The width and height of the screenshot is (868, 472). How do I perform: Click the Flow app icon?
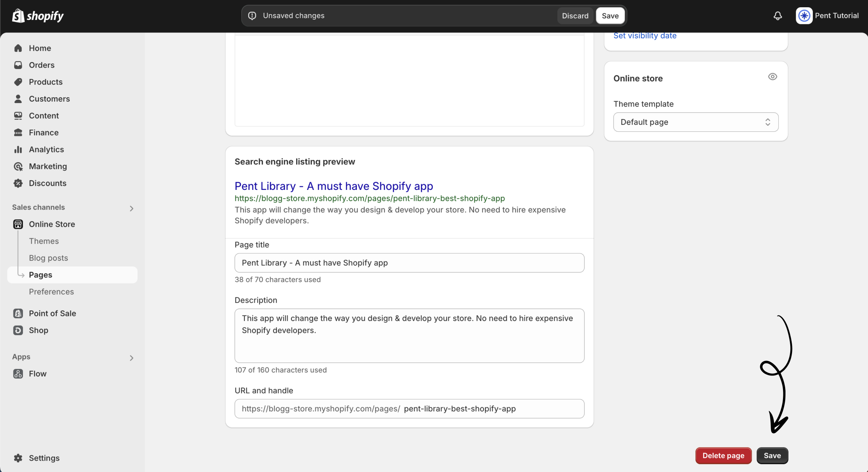coord(18,374)
